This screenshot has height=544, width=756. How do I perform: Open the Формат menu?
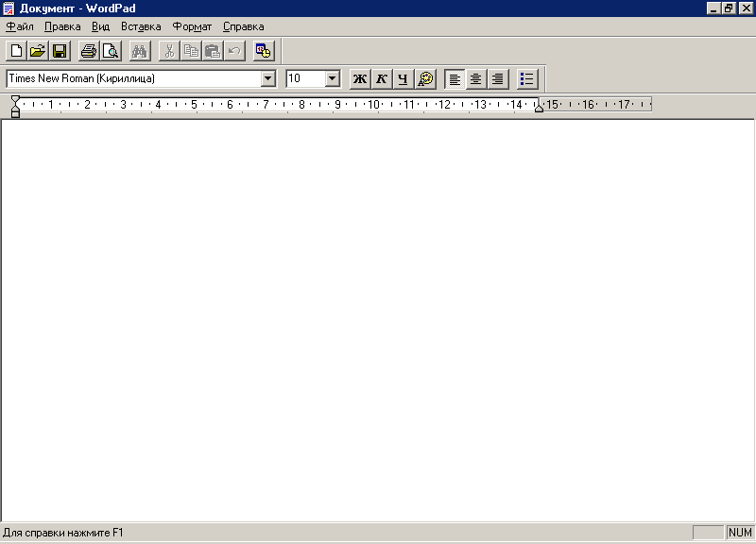point(192,26)
